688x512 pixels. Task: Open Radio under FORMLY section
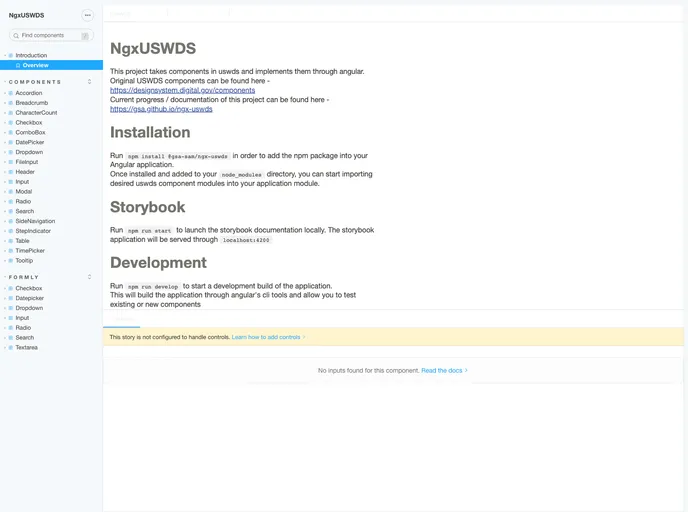point(23,328)
